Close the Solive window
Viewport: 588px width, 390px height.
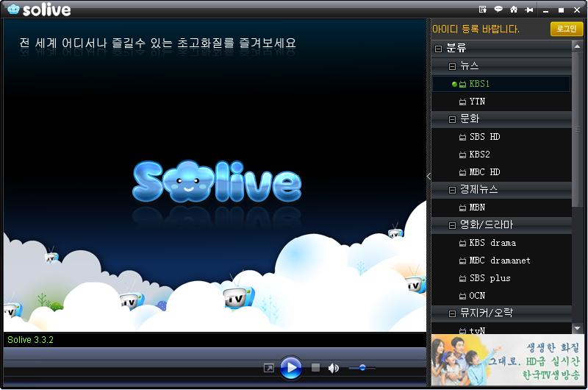click(577, 10)
